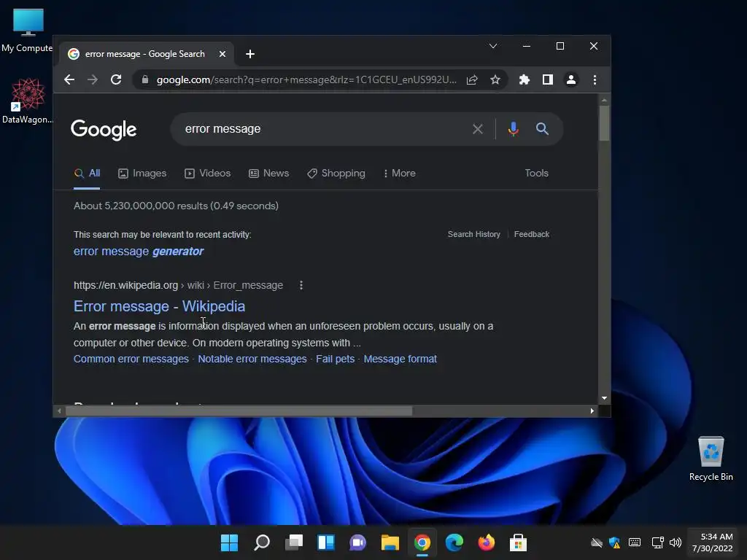Close the 'error message - Google Search' tab
The height and width of the screenshot is (560, 747).
(x=222, y=54)
